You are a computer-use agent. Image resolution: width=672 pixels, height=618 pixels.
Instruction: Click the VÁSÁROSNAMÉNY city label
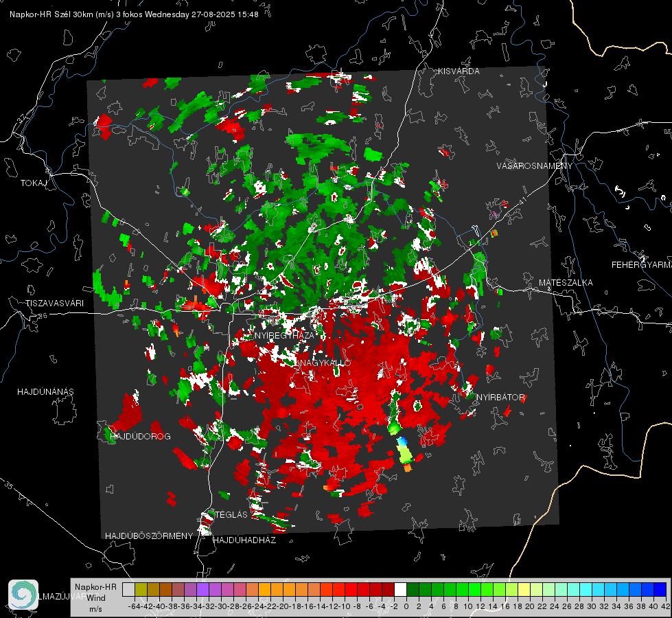point(535,166)
